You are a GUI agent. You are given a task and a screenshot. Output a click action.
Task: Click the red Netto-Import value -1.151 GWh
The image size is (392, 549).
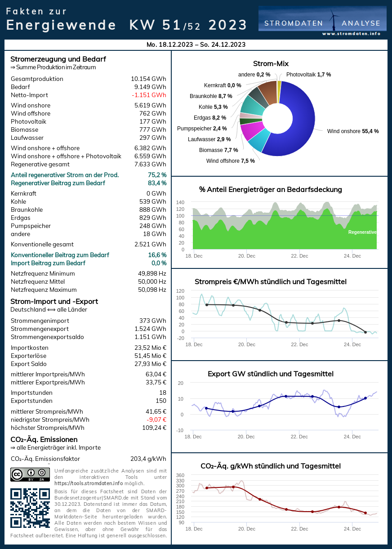coord(149,95)
